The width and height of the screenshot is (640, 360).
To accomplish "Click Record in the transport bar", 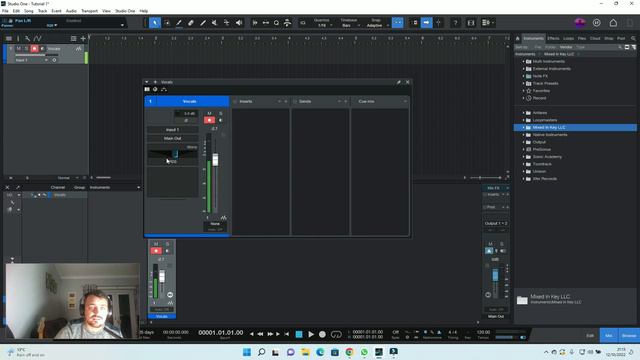I will coord(322,334).
